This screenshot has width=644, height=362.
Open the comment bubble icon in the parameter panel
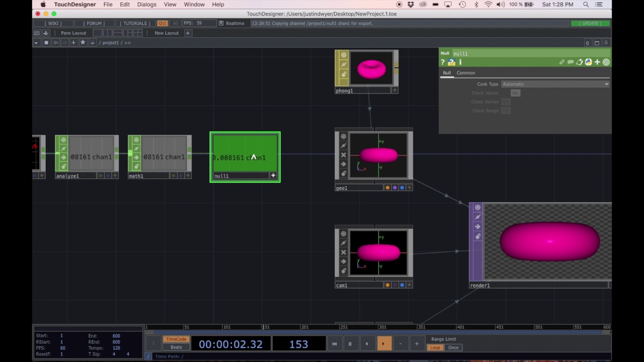coord(571,62)
